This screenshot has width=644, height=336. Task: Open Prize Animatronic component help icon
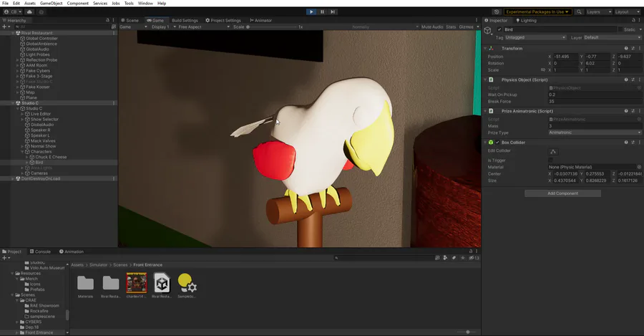pos(626,111)
